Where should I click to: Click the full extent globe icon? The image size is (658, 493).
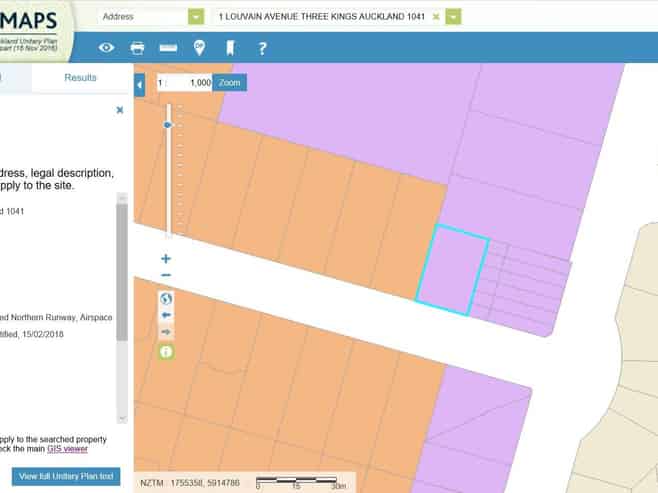coord(166,298)
